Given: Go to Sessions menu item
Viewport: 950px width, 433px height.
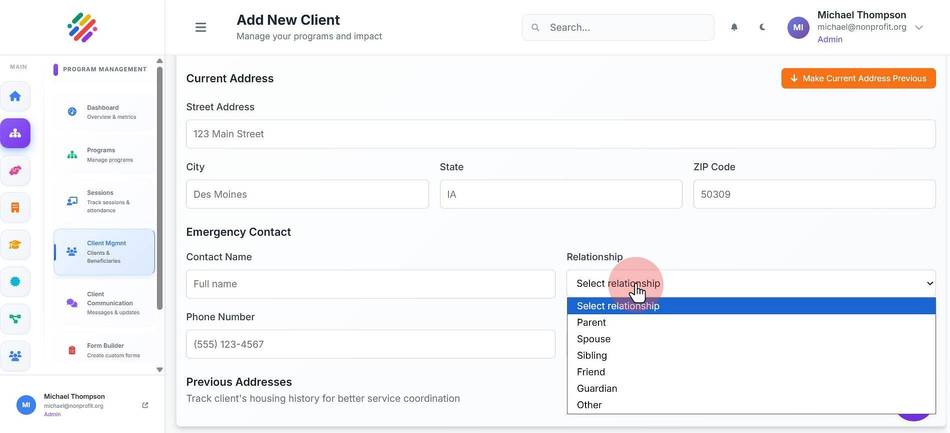Looking at the screenshot, I should [x=104, y=201].
